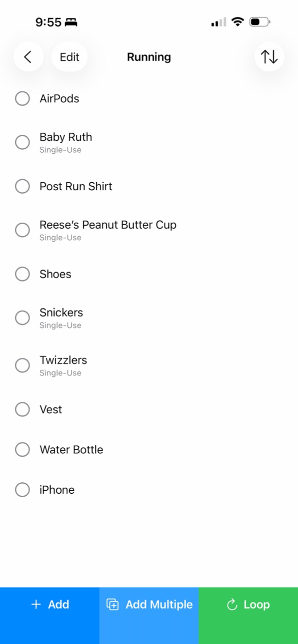Tap the Add Multiple stacked-squares icon
The height and width of the screenshot is (644, 298).
(112, 605)
